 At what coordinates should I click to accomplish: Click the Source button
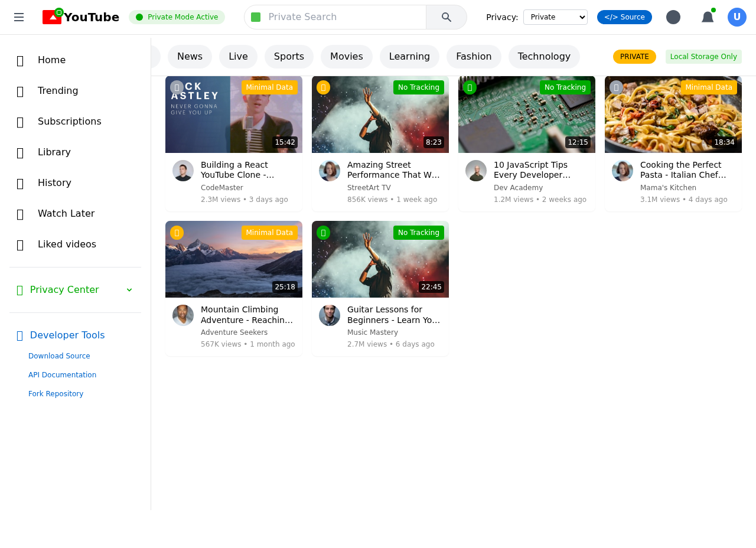coord(624,17)
